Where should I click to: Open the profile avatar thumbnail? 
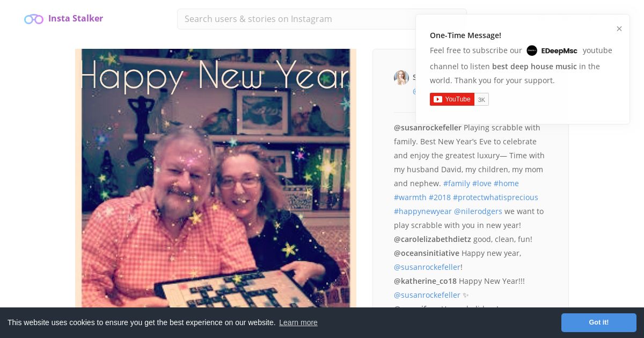401,78
